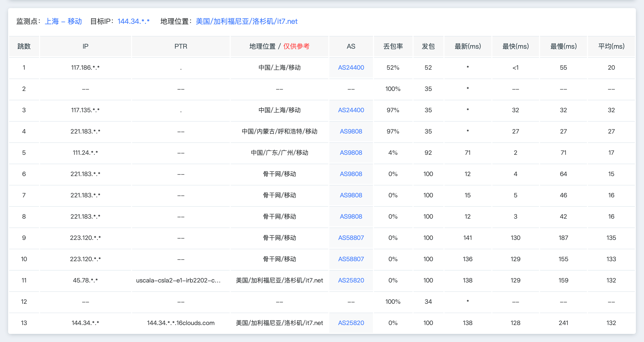Screen dimensions: 644x342
Task: Open the 美国/加利福尼亚/洛杉矶/it7.net location link in header
Action: (246, 21)
